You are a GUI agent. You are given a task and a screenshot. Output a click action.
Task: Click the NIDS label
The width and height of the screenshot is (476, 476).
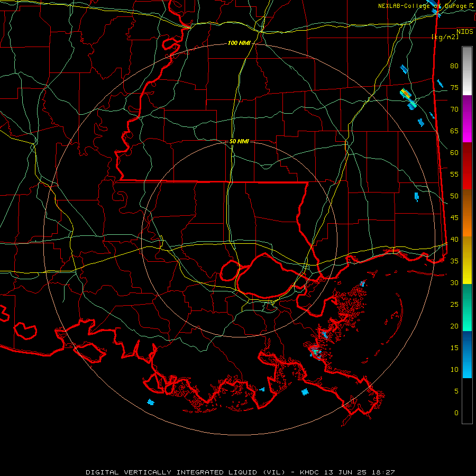tap(465, 31)
